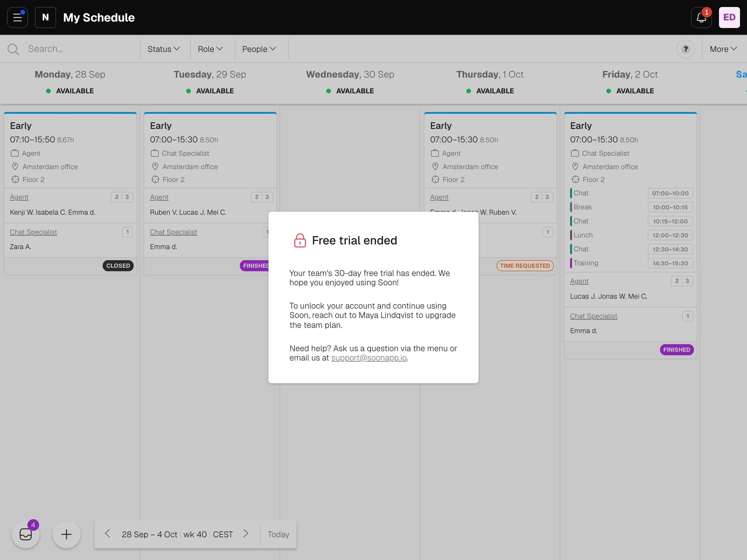
Task: Click the plus add button
Action: [x=67, y=534]
